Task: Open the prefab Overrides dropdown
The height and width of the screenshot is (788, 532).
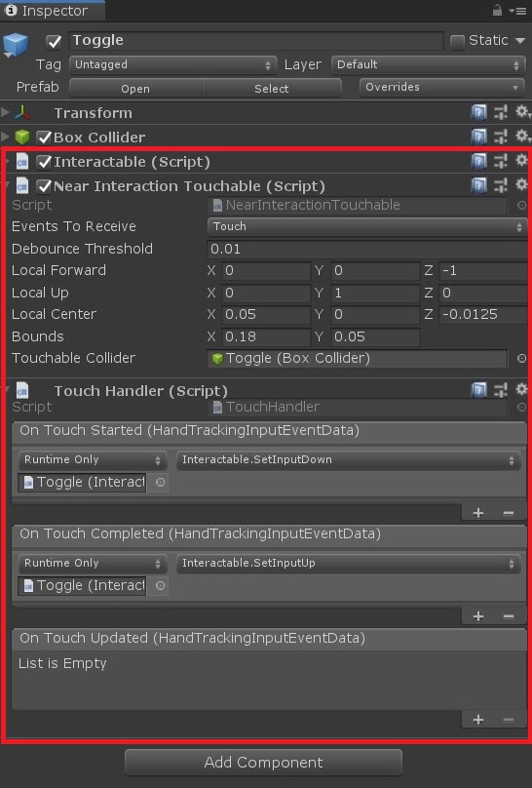Action: 441,88
